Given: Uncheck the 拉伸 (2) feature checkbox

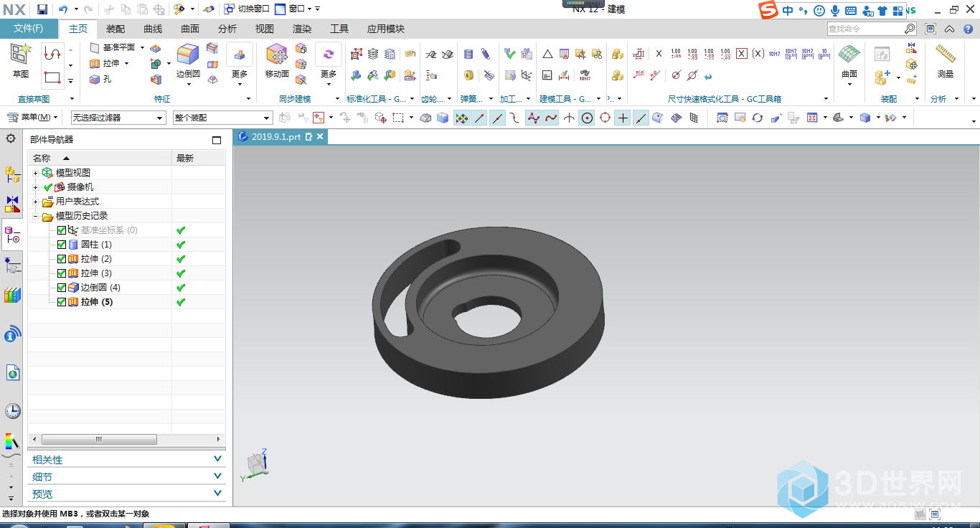Looking at the screenshot, I should (62, 259).
